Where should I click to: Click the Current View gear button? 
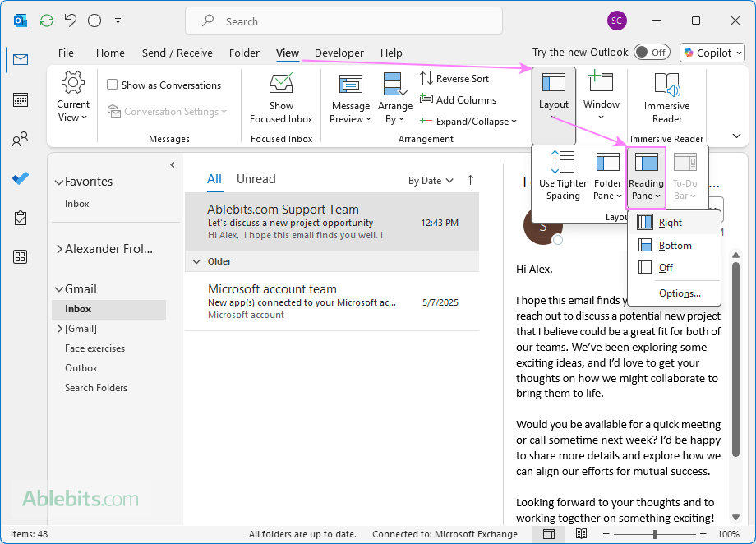(x=73, y=96)
